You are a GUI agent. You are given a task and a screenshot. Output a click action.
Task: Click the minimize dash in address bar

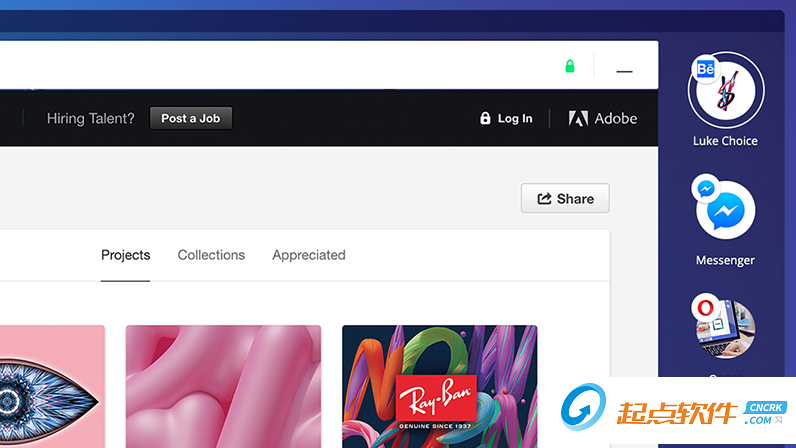click(624, 72)
